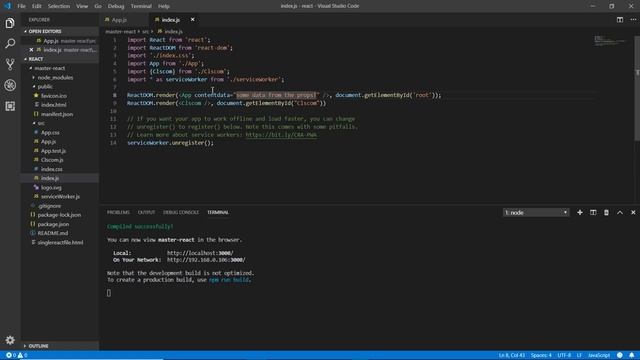Open the Search view in activity bar
The width and height of the screenshot is (640, 360).
tap(10, 43)
